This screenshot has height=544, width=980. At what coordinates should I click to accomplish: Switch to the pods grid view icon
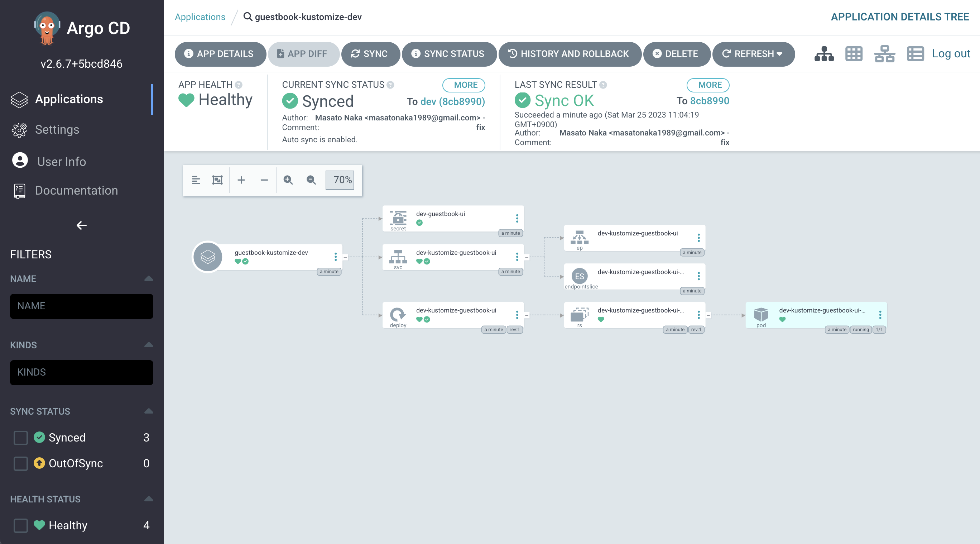(x=854, y=54)
